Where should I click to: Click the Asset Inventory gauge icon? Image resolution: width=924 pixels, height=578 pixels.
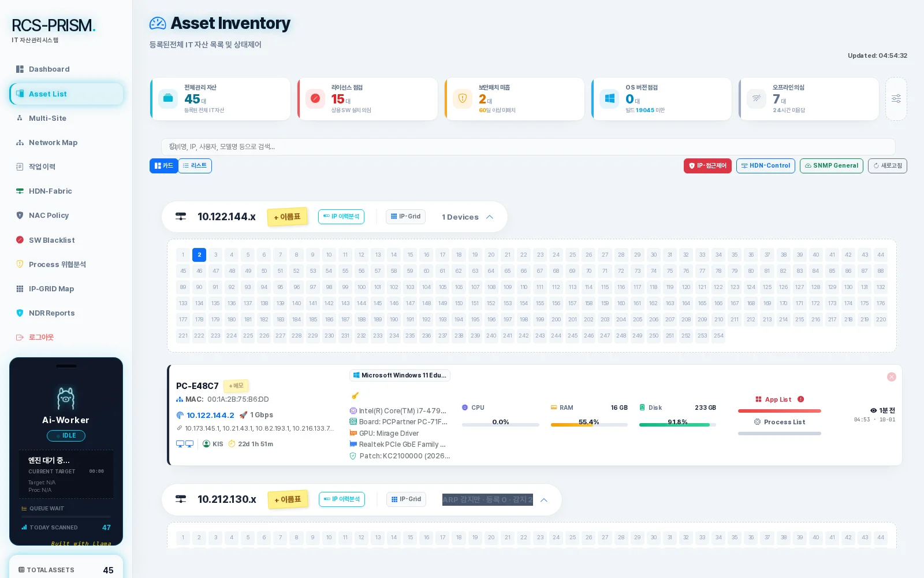pyautogui.click(x=158, y=23)
